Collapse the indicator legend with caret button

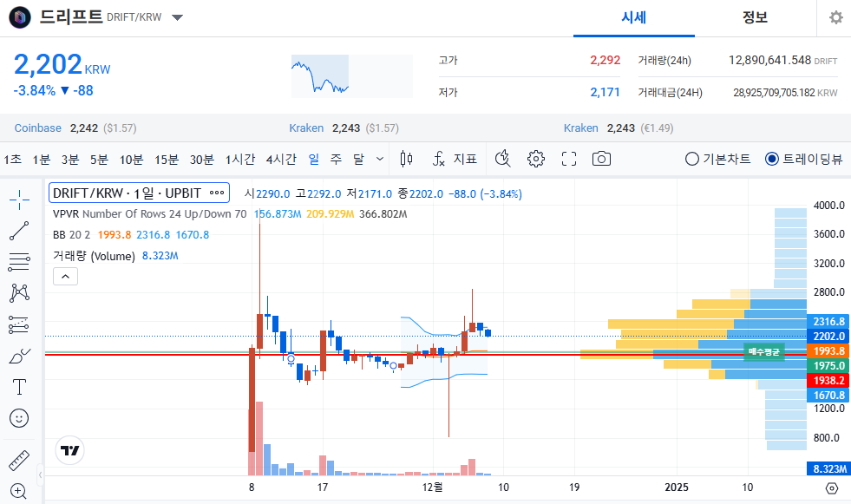tap(65, 276)
